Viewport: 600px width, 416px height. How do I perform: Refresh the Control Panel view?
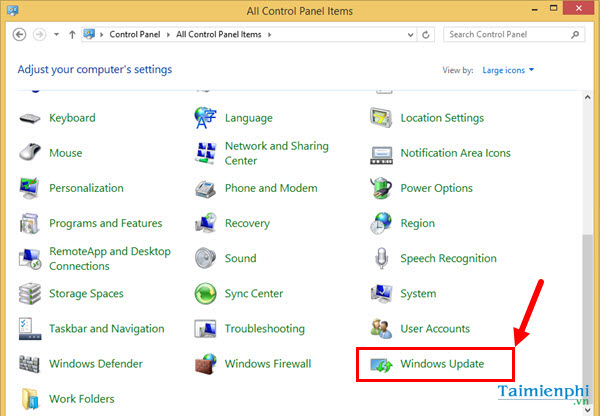point(426,35)
